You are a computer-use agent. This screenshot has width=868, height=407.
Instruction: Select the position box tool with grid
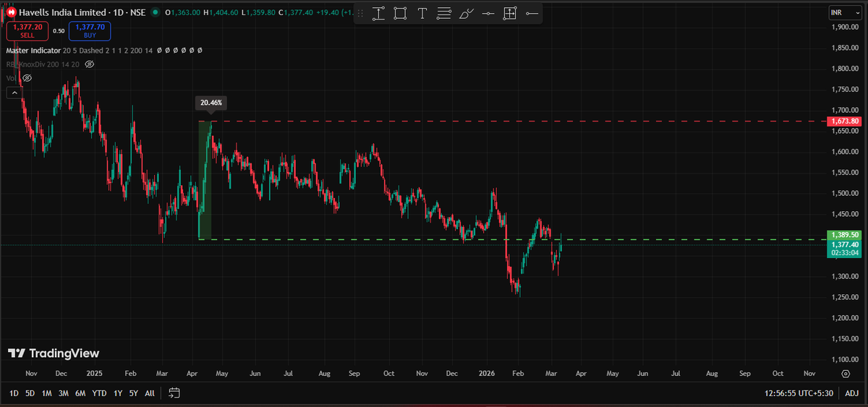[510, 13]
